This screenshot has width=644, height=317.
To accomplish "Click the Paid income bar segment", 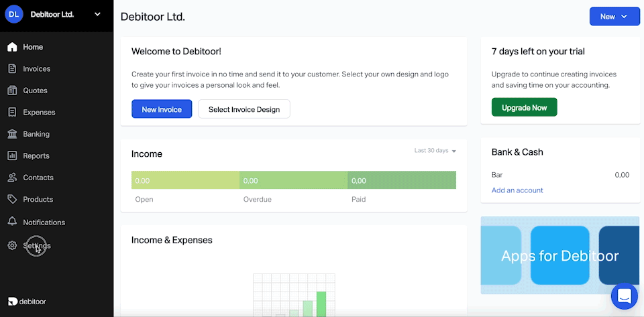I will coord(402,180).
